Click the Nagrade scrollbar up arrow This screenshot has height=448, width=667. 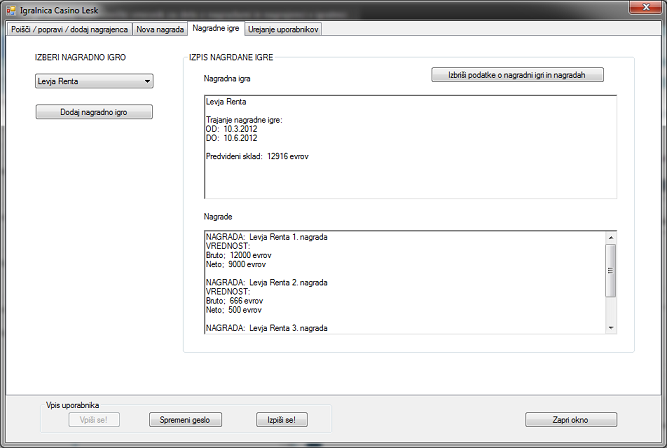(x=611, y=237)
